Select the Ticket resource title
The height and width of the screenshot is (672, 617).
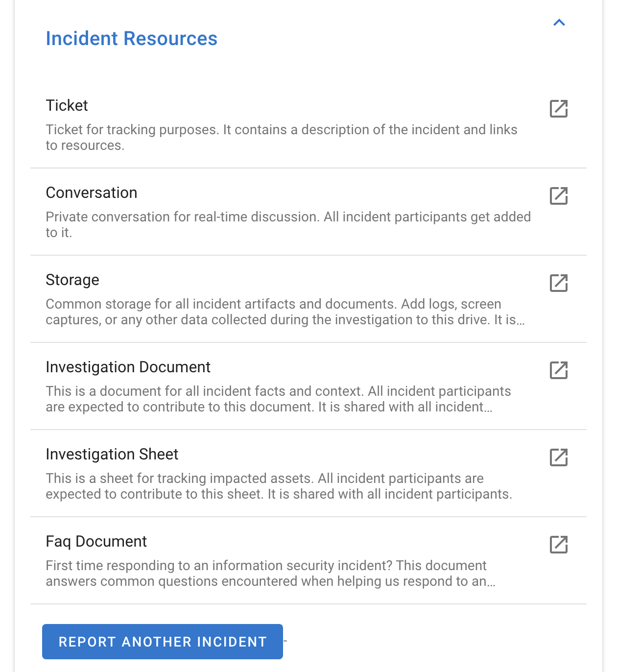(67, 105)
